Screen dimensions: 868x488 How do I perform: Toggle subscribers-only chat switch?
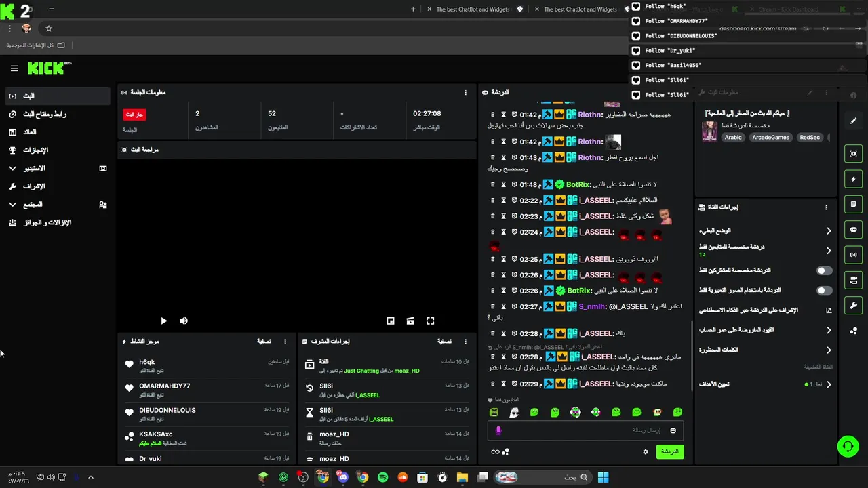pyautogui.click(x=824, y=270)
